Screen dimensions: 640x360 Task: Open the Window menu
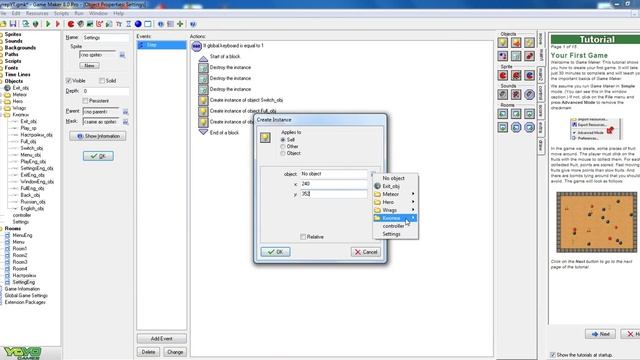click(98, 13)
